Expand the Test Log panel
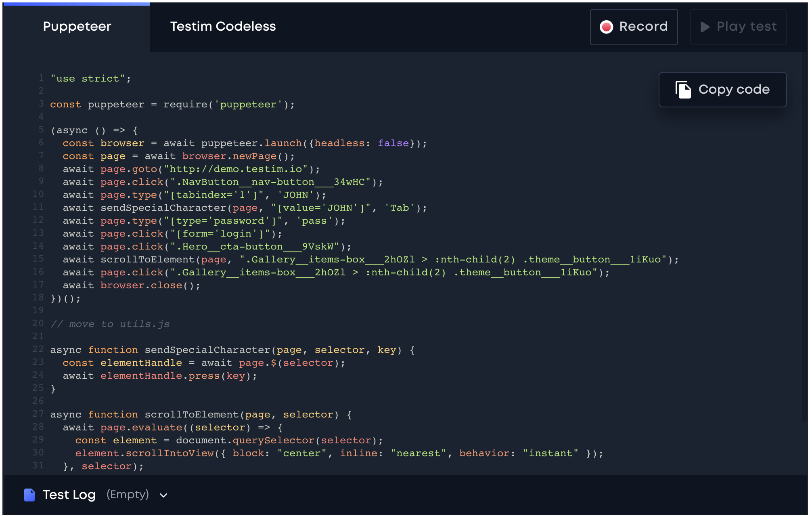This screenshot has height=516, width=812. (x=70, y=495)
